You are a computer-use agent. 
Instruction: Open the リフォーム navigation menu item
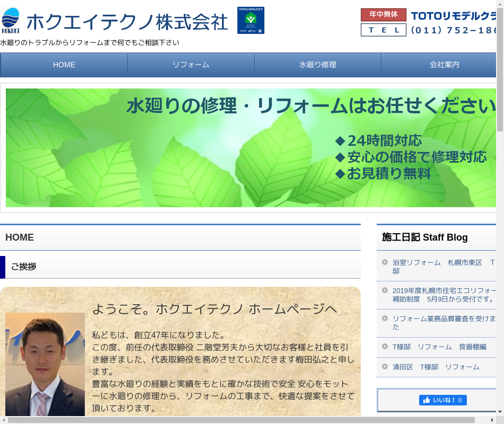coord(191,65)
